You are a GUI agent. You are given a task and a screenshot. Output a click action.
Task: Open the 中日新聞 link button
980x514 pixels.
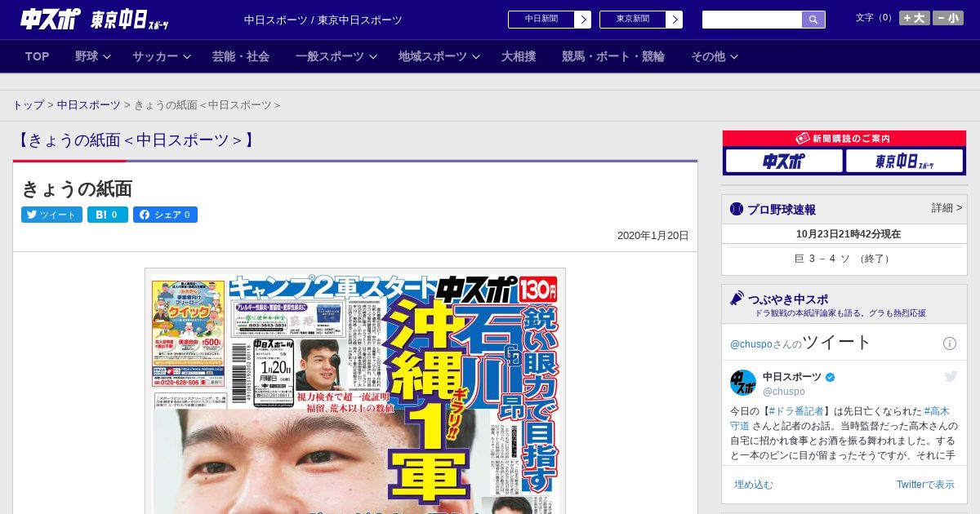tap(541, 20)
